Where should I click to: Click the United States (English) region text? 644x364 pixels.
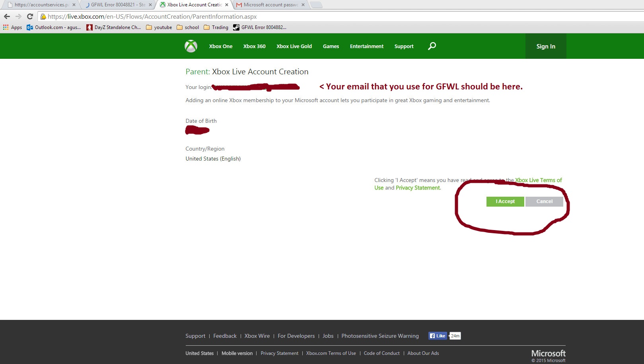coord(213,159)
